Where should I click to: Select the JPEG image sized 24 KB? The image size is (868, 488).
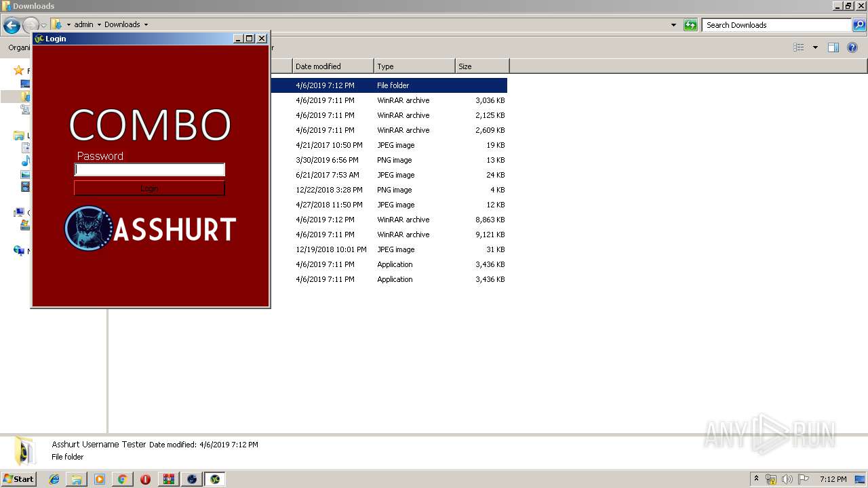(389, 175)
